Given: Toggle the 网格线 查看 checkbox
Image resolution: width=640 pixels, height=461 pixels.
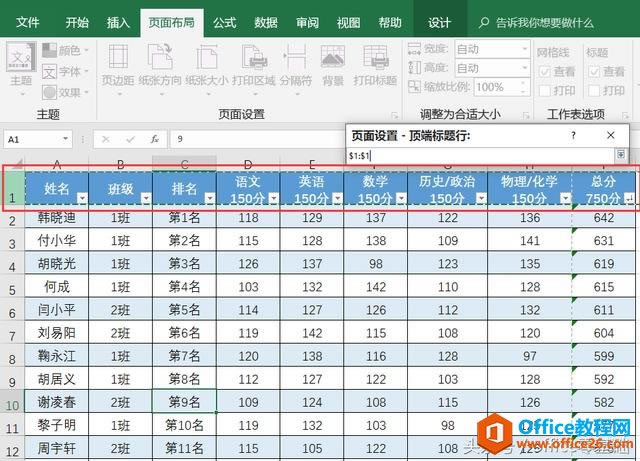Looking at the screenshot, I should 544,72.
